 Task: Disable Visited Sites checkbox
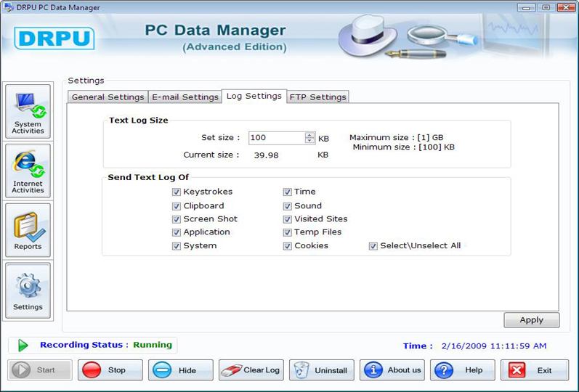(287, 219)
